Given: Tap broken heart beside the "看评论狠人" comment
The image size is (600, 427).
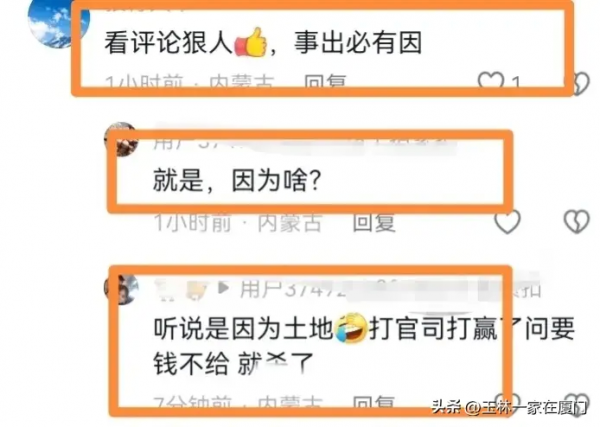Looking at the screenshot, I should coord(580,83).
